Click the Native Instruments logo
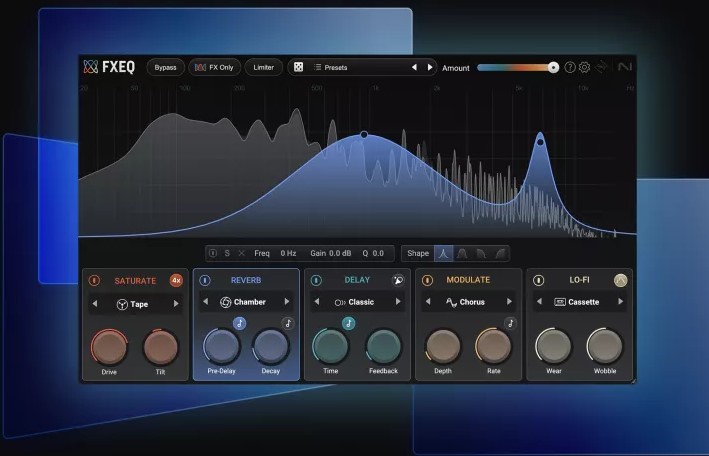The width and height of the screenshot is (709, 456). pyautogui.click(x=624, y=67)
